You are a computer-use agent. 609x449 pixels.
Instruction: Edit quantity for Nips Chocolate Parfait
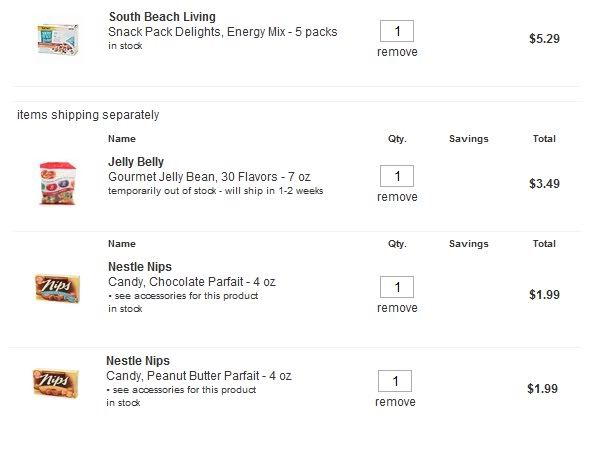click(397, 287)
